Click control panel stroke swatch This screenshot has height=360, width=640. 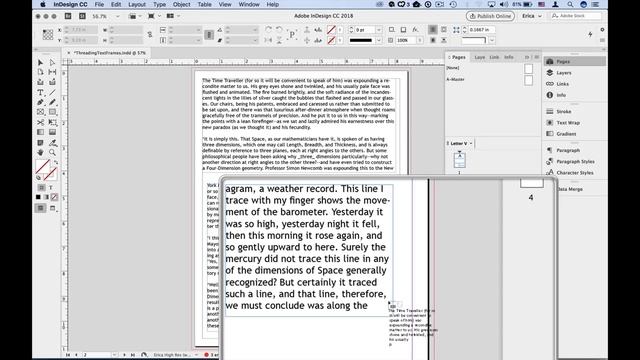[331, 40]
